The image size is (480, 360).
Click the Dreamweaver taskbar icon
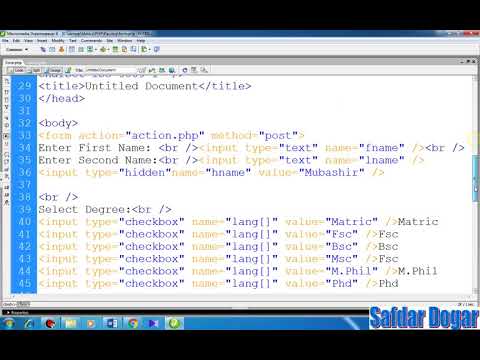coord(174,323)
